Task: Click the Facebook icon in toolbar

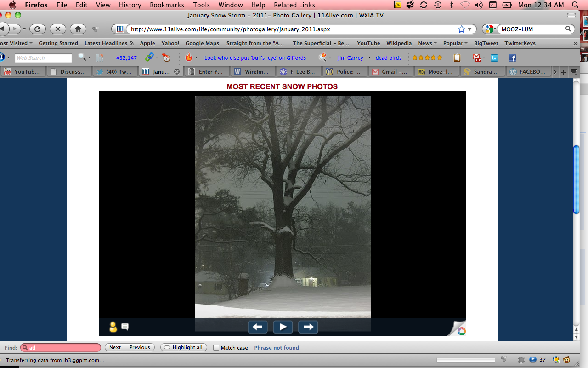Action: click(512, 58)
